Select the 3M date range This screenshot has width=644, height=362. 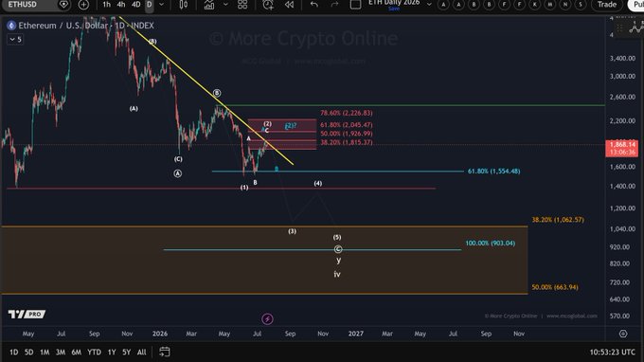[61, 353]
